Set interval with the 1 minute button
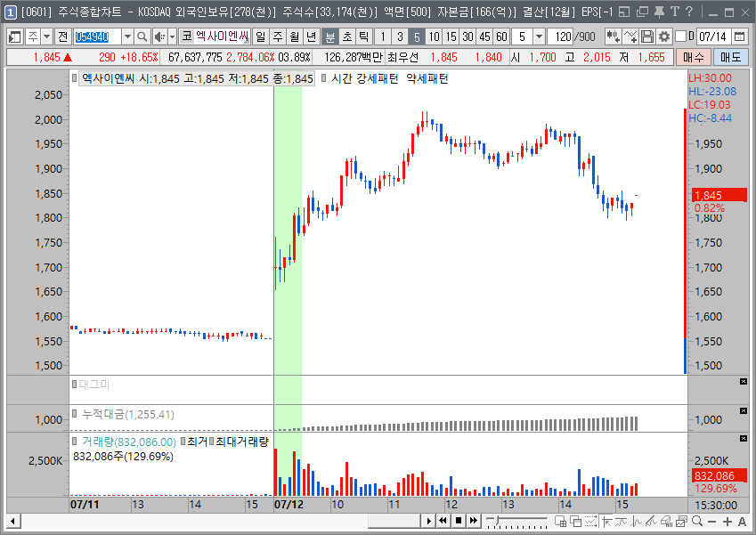The width and height of the screenshot is (756, 535). (383, 36)
